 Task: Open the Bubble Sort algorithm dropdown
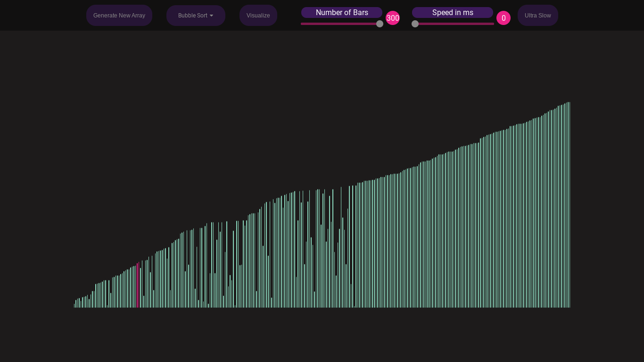coord(196,16)
